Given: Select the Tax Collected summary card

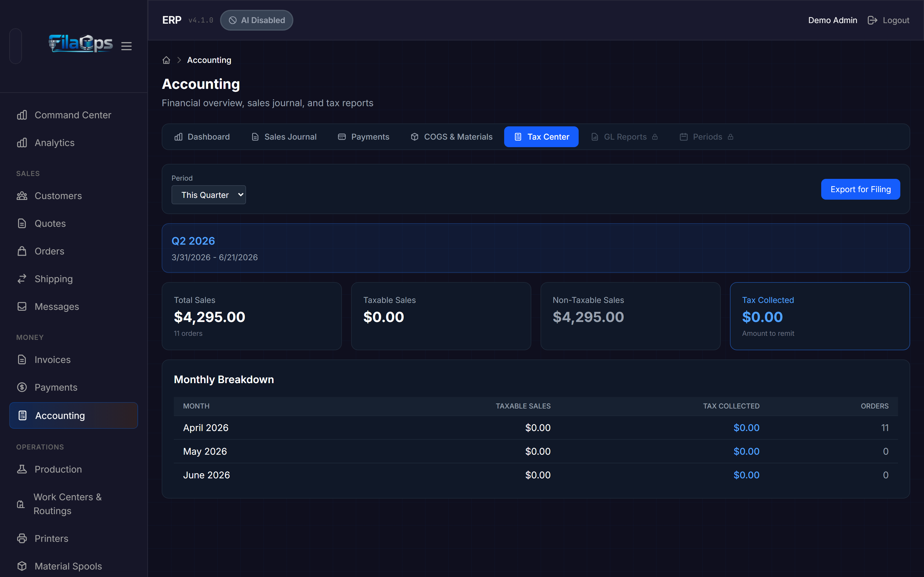Looking at the screenshot, I should (820, 316).
